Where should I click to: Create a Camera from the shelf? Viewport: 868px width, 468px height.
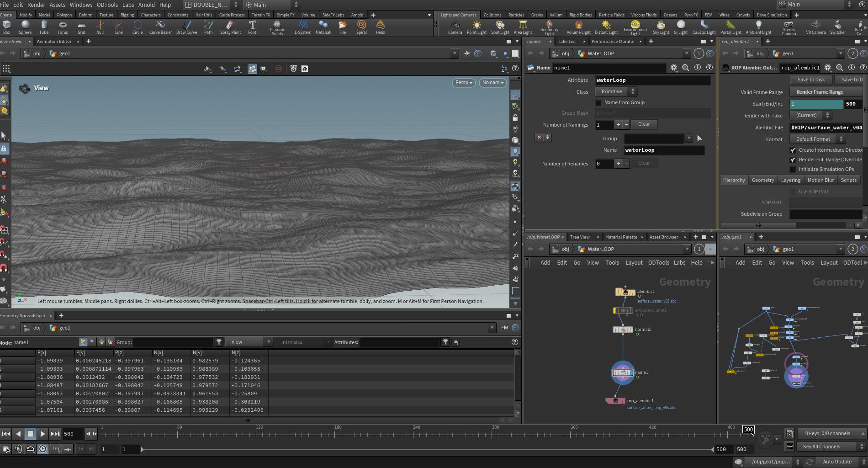point(455,27)
